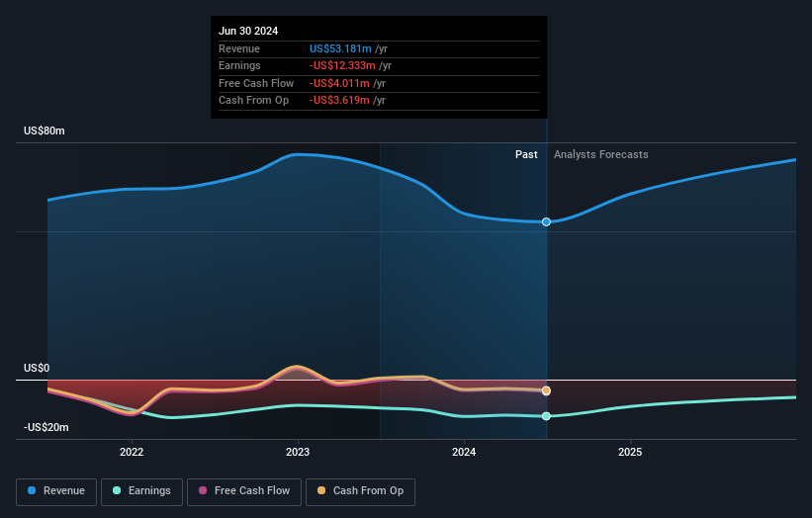The height and width of the screenshot is (518, 812).
Task: Click the Revenue row label in tooltip
Action: [239, 48]
